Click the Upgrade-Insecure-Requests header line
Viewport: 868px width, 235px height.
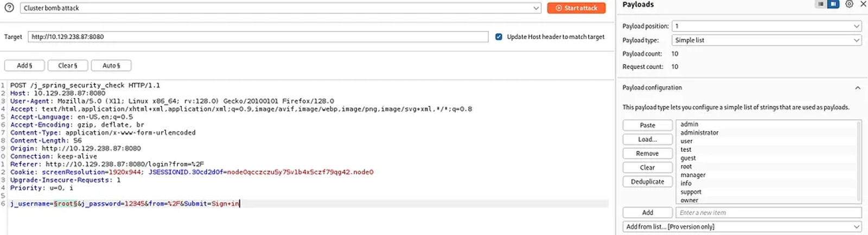(x=65, y=180)
